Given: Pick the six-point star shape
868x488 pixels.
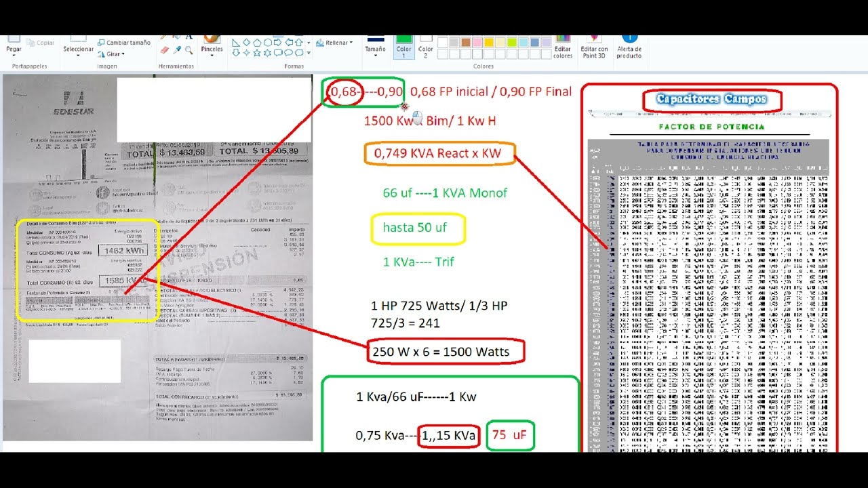Looking at the screenshot, I should click(x=267, y=53).
